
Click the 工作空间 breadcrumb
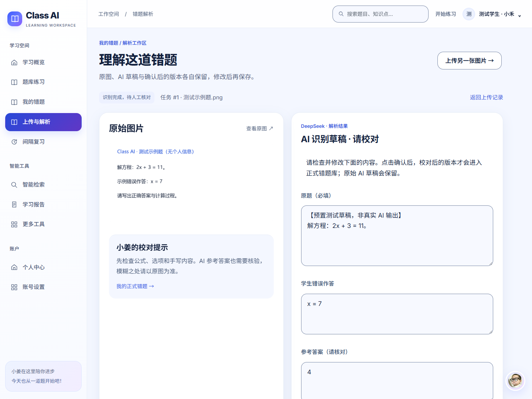(109, 14)
